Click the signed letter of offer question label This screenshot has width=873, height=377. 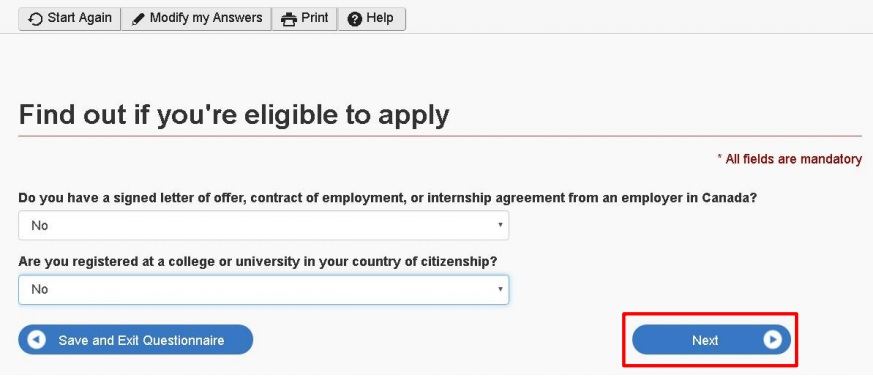pyautogui.click(x=388, y=198)
